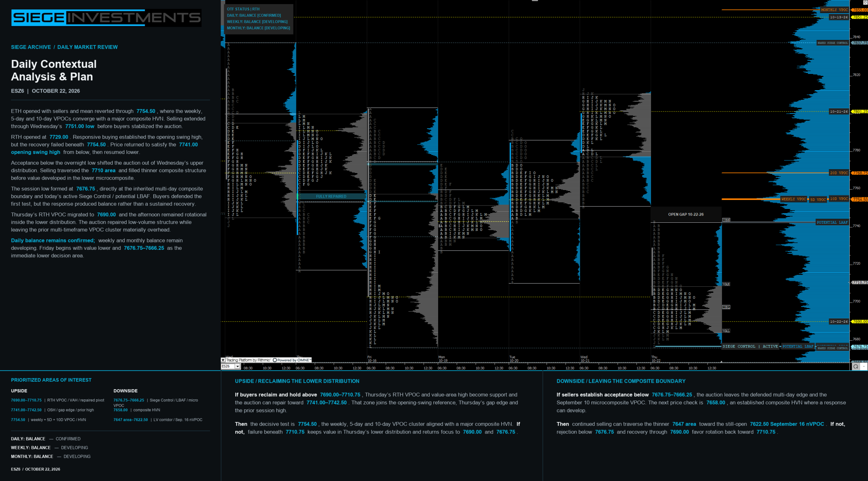868x481 pixels.
Task: Select the MONTHLY VPOC chart label
Action: point(834,10)
